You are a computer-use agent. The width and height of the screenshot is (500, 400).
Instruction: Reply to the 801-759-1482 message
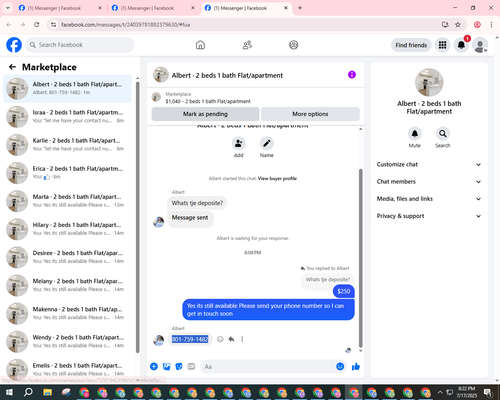tap(231, 339)
